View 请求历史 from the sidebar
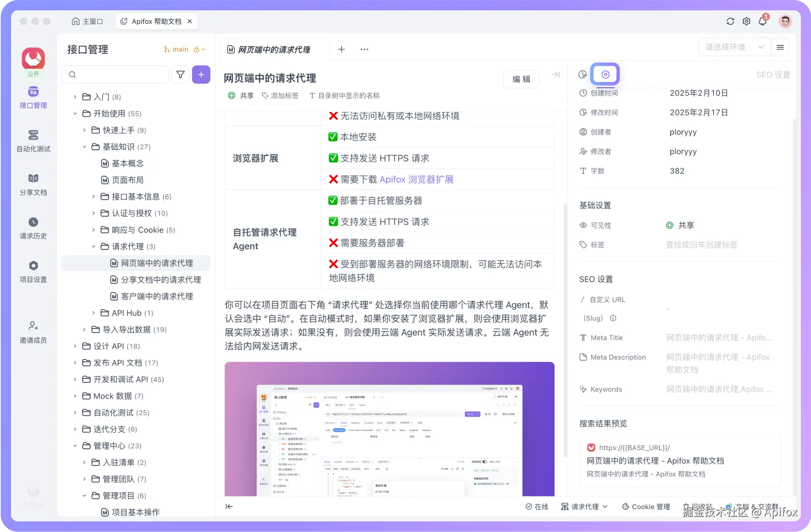 33,228
